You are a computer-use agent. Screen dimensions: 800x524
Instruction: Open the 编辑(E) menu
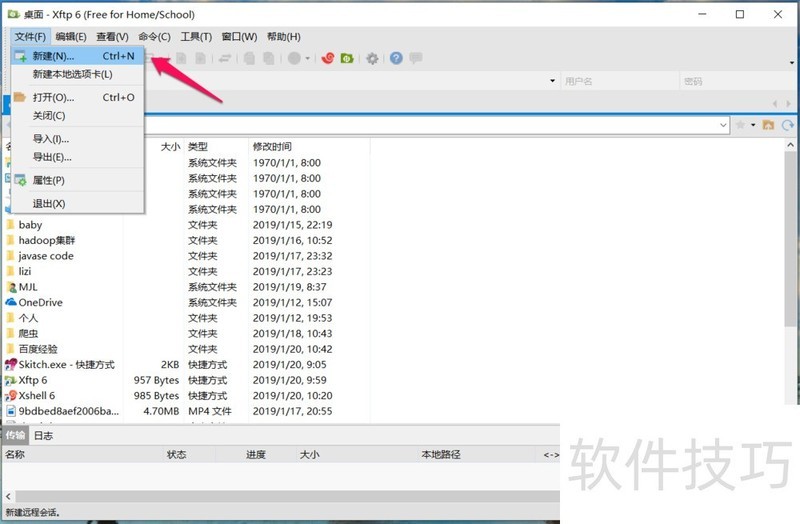(x=71, y=37)
